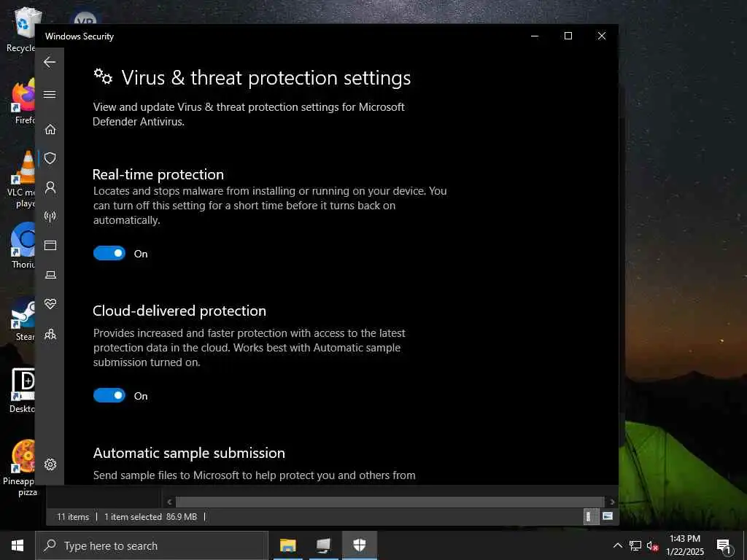
Task: Click the '1 item selected 86.9 MB' text
Action: 150,517
